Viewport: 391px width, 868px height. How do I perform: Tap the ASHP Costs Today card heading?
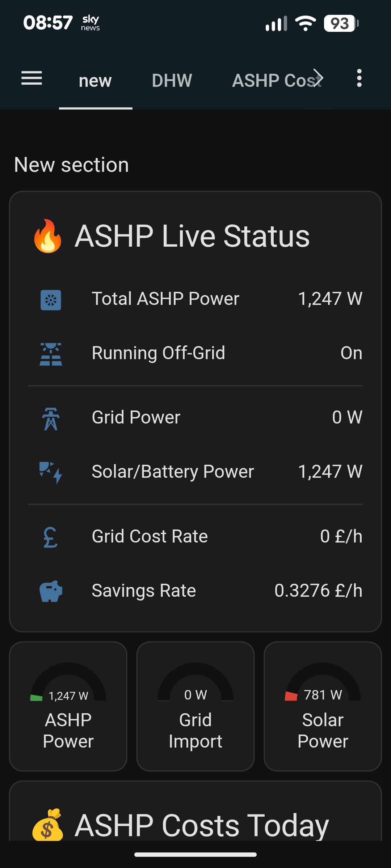coord(202,825)
